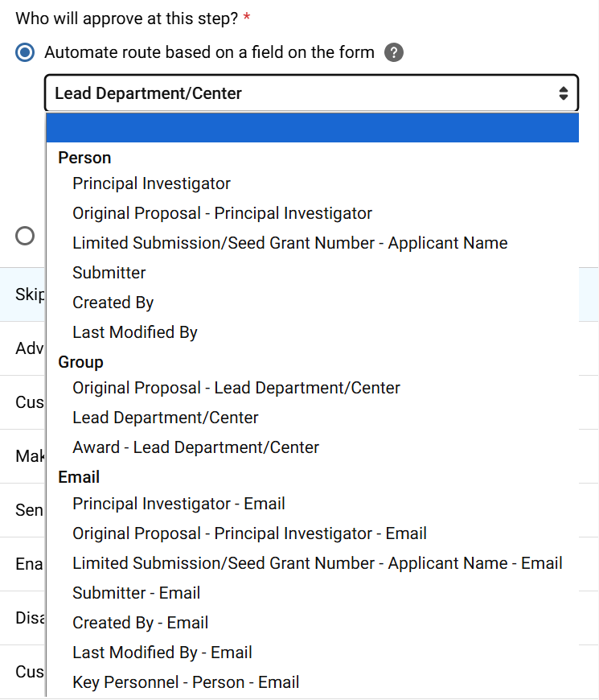Choose Principal Investigator - Email entry
Viewport: 599px width, 700px height.
pos(178,504)
